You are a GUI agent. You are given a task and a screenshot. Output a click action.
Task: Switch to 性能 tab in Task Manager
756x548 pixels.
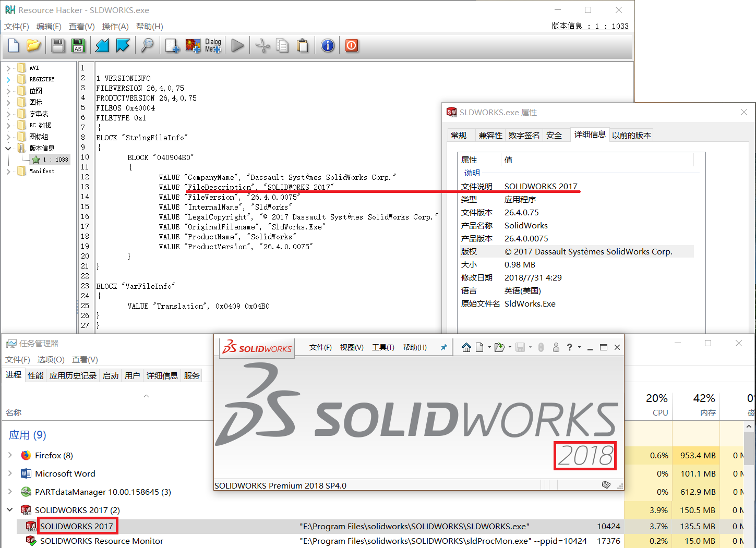pyautogui.click(x=35, y=375)
